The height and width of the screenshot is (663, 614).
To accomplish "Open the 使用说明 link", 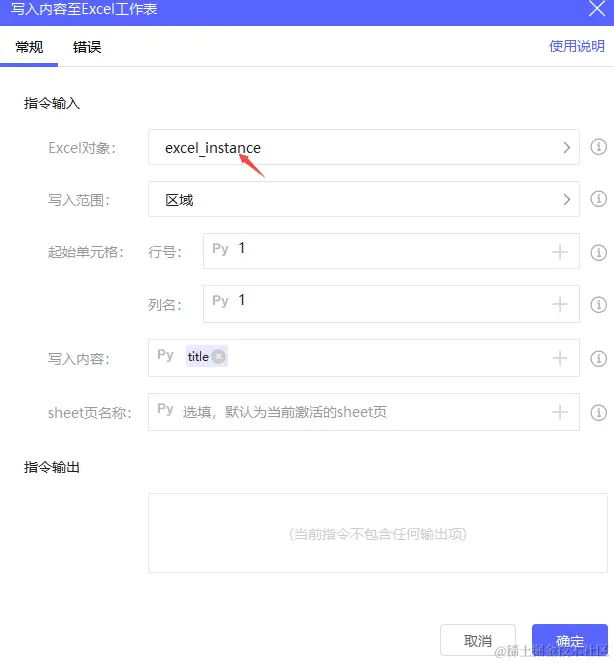I will [x=577, y=46].
